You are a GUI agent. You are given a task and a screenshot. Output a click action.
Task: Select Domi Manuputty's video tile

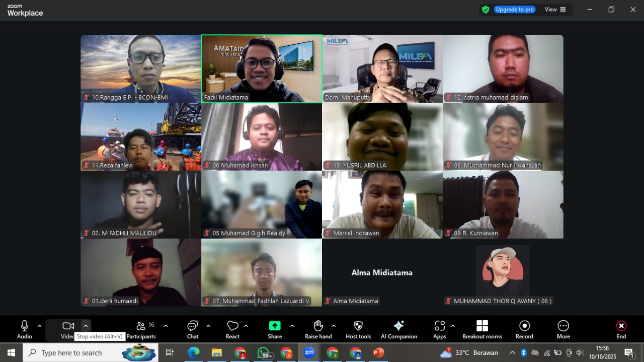382,68
